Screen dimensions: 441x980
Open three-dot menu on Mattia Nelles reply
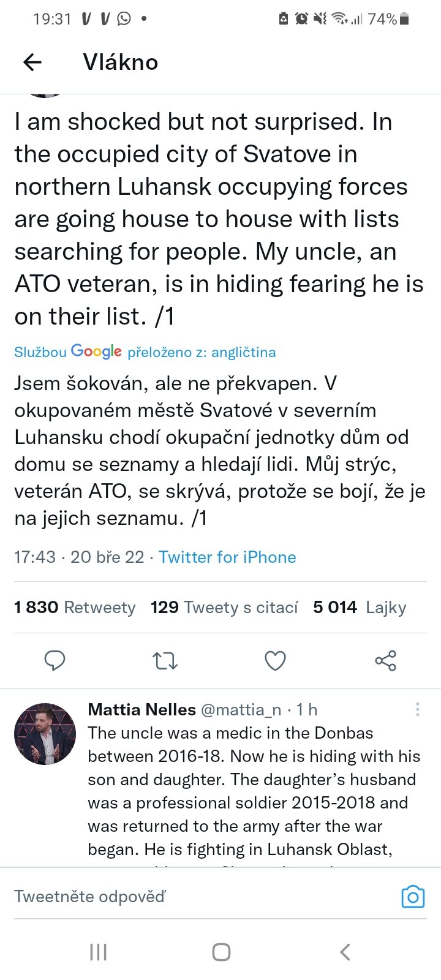click(x=418, y=709)
